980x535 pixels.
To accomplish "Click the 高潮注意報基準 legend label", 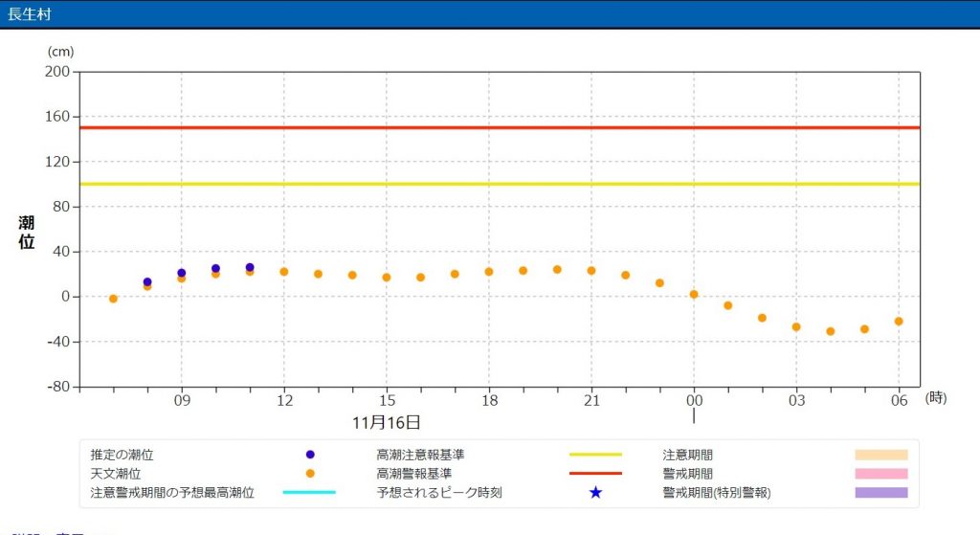I will (x=421, y=455).
